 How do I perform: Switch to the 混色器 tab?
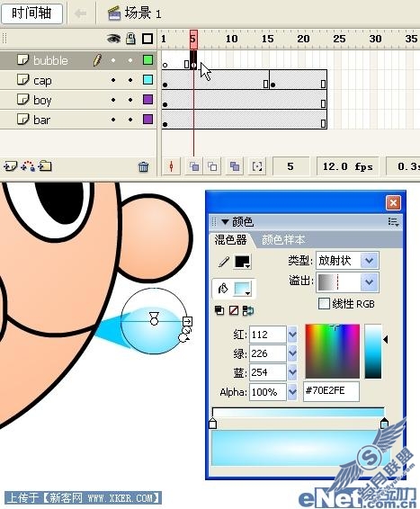coord(230,240)
